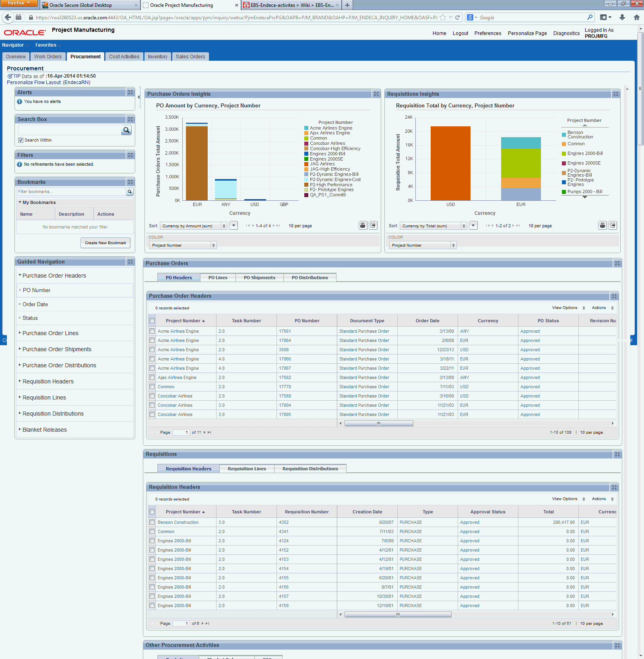Export the Requisition Total chart
Image resolution: width=644 pixels, height=659 pixels.
(x=613, y=225)
